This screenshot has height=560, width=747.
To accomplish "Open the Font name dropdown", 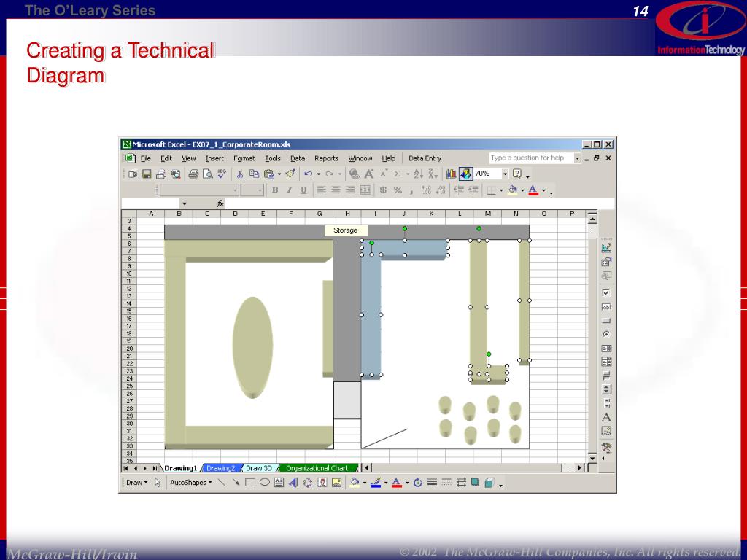I will [235, 190].
